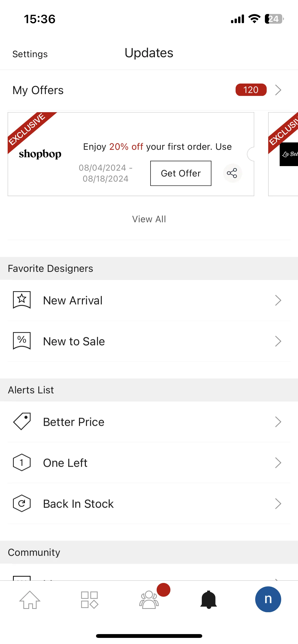This screenshot has height=644, width=298.
Task: Tap the share icon on Shopbop offer
Action: click(232, 173)
